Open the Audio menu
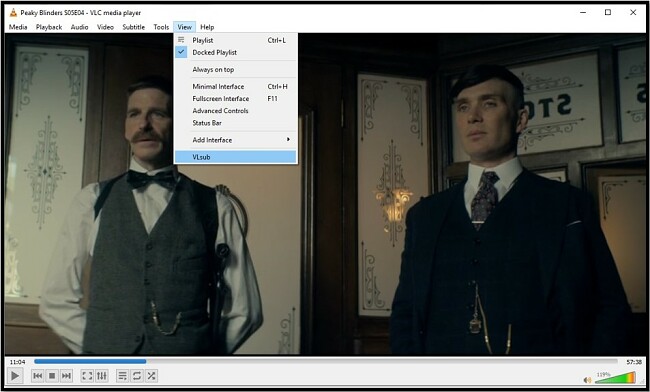The width and height of the screenshot is (650, 392). tap(79, 27)
